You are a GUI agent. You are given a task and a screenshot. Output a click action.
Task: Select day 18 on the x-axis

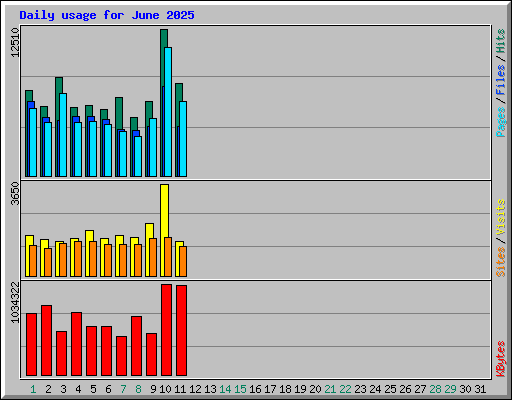pyautogui.click(x=285, y=389)
